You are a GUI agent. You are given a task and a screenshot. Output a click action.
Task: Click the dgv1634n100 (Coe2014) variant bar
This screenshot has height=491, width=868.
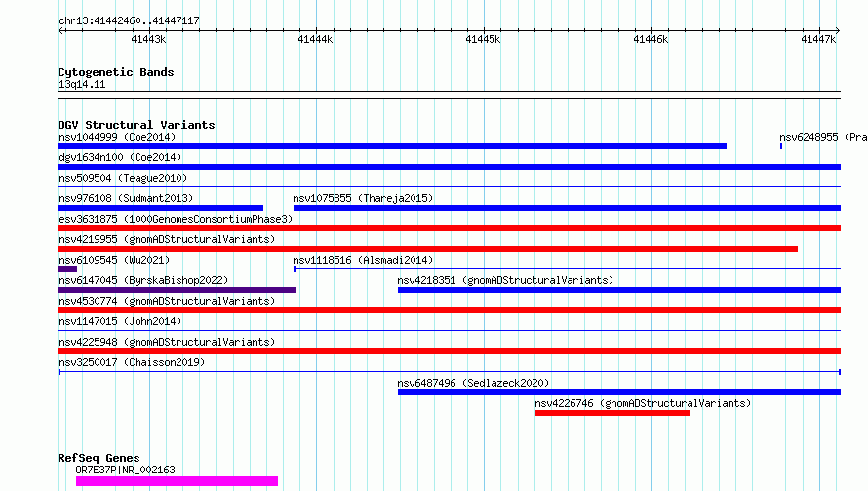[449, 167]
